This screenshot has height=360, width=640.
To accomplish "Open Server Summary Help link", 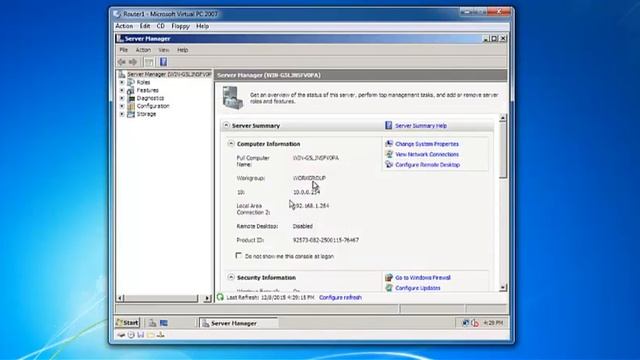I will pos(421,126).
